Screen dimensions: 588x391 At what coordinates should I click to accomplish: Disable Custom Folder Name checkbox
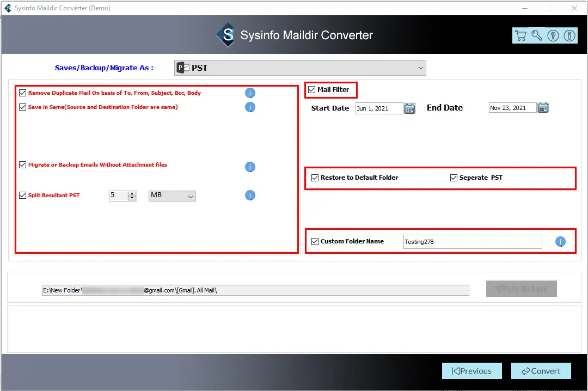[x=315, y=242]
